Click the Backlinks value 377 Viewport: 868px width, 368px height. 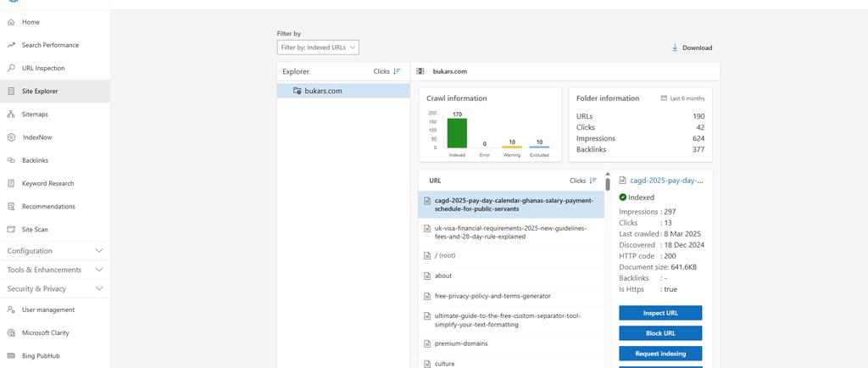pos(698,149)
